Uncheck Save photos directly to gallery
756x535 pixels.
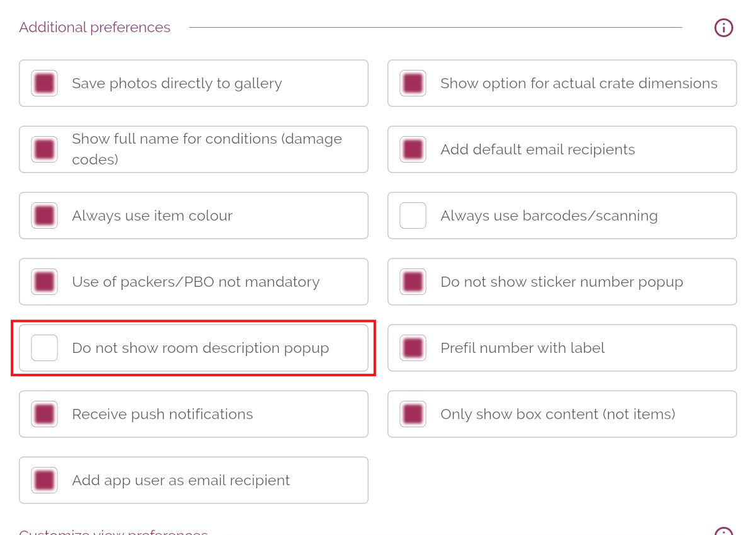pos(44,83)
